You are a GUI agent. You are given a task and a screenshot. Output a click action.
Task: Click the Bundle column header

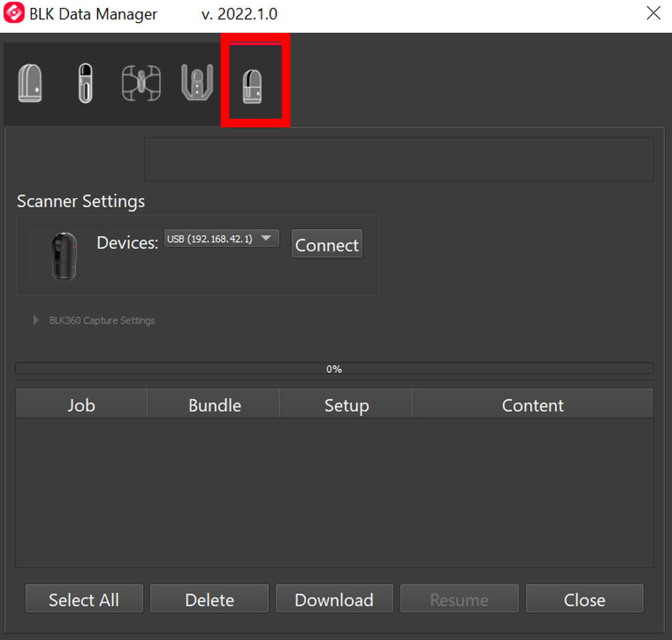[213, 405]
